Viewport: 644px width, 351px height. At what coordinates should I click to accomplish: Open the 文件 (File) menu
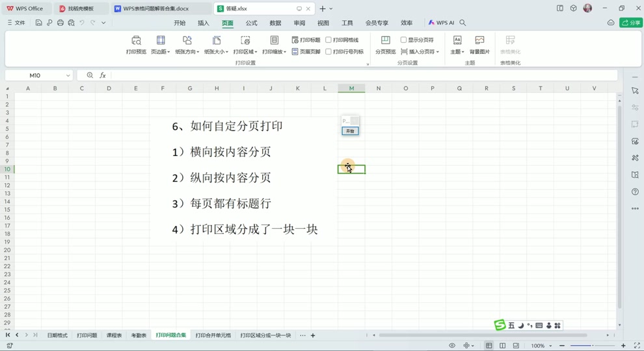(x=16, y=23)
